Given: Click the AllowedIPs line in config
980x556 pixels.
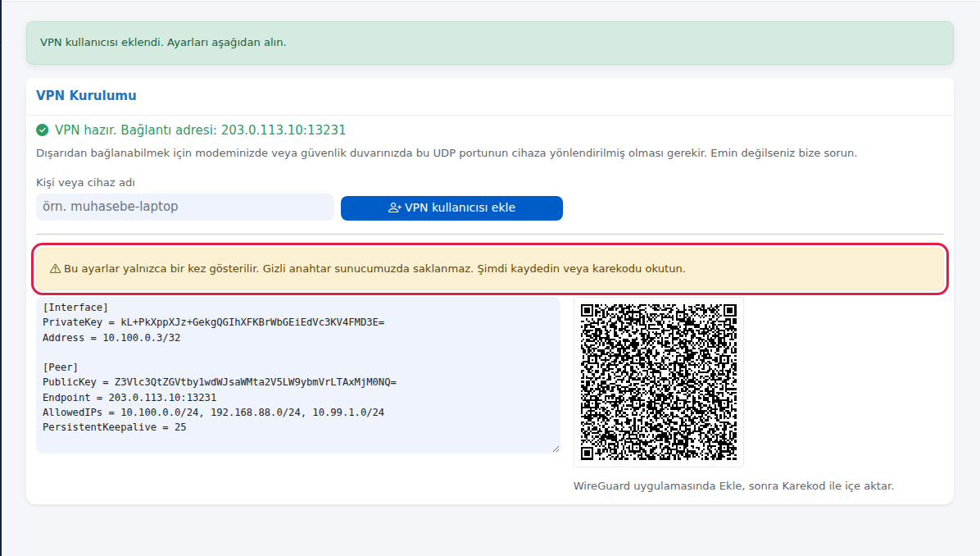Looking at the screenshot, I should (x=213, y=412).
